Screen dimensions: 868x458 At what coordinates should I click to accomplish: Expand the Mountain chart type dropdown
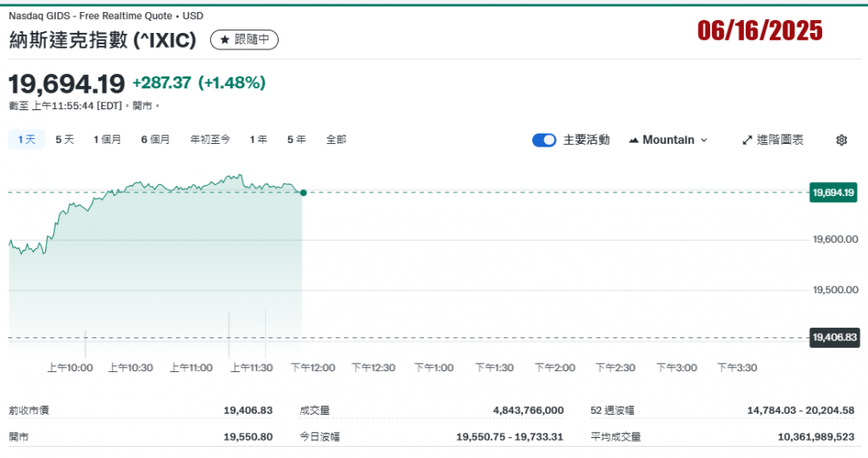(703, 141)
